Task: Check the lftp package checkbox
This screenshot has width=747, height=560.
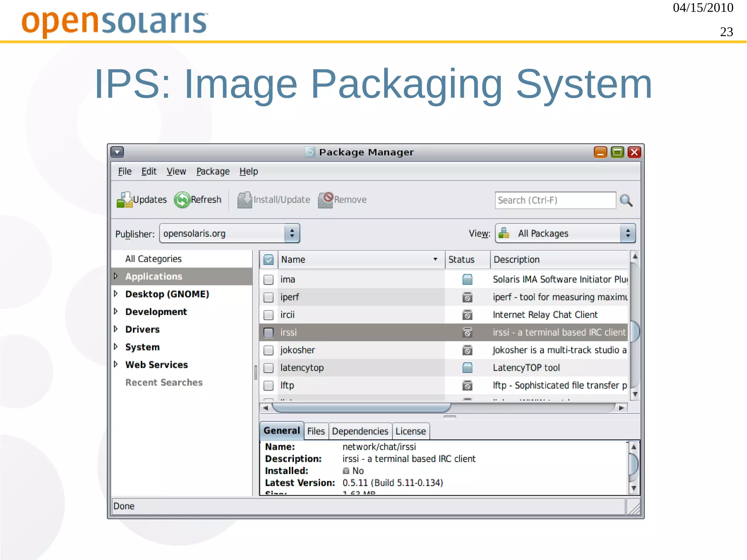Action: [x=268, y=385]
